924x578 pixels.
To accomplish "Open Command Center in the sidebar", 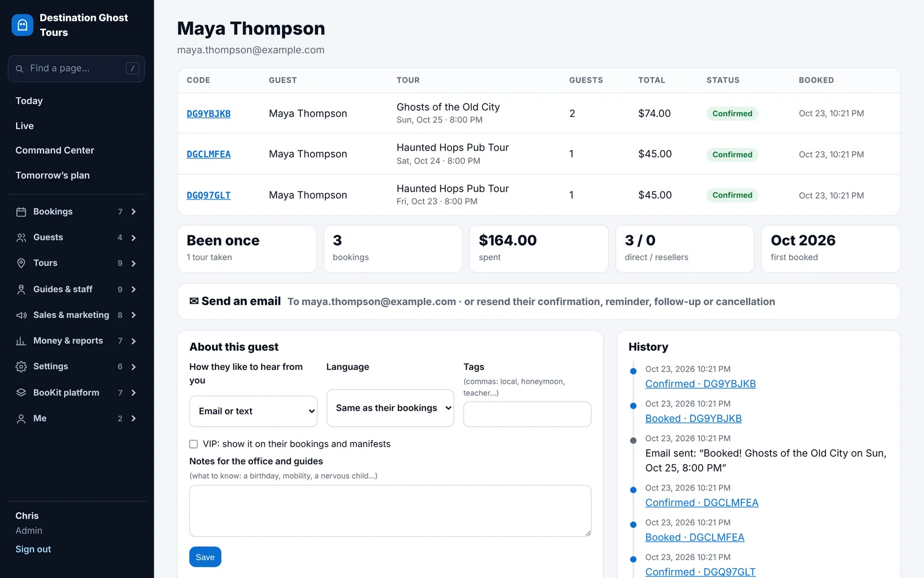I will pyautogui.click(x=55, y=150).
